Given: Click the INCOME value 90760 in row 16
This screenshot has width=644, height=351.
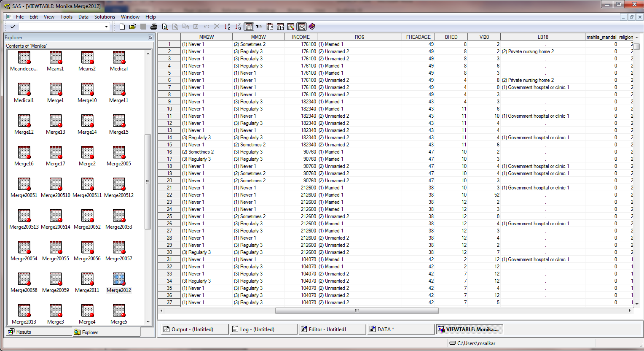Looking at the screenshot, I should pos(301,152).
